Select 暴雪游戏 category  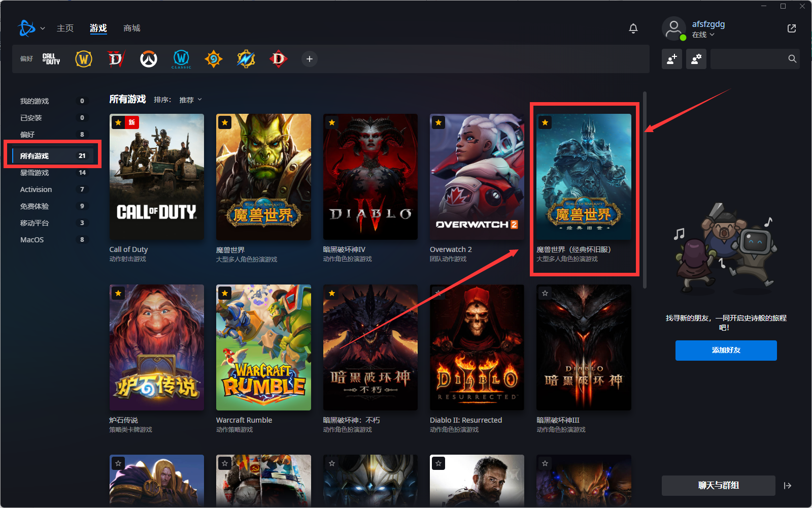(x=53, y=173)
